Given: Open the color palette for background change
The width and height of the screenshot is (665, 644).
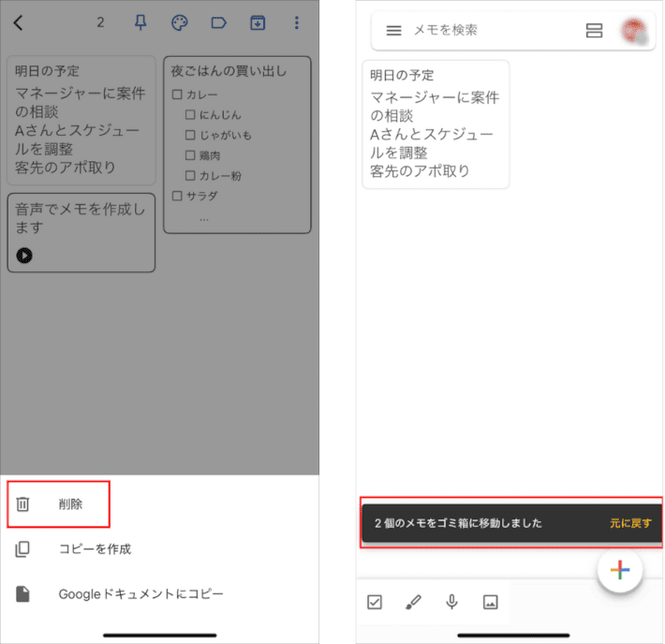Looking at the screenshot, I should [180, 23].
